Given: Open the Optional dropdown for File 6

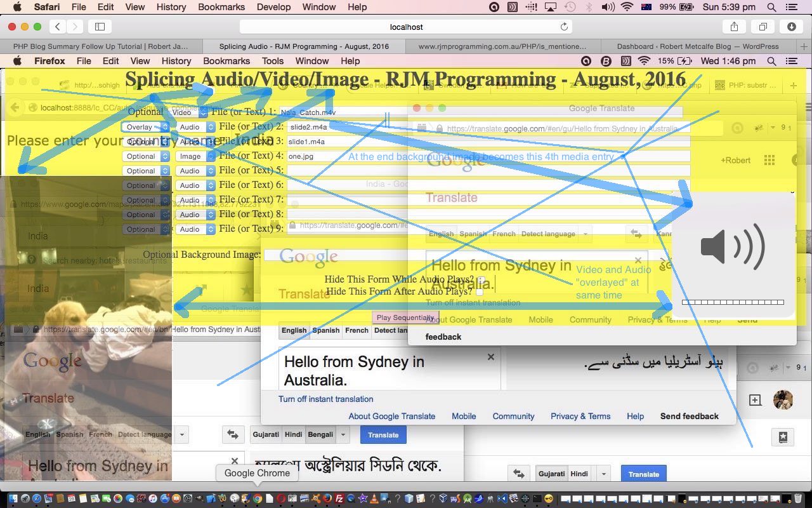Looking at the screenshot, I should tap(145, 185).
